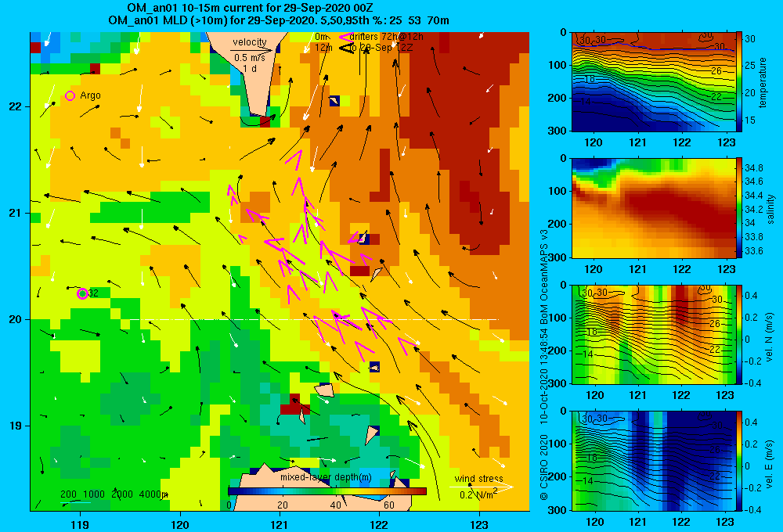Click the '119' longitude tick label
This screenshot has width=783, height=532.
tap(80, 525)
